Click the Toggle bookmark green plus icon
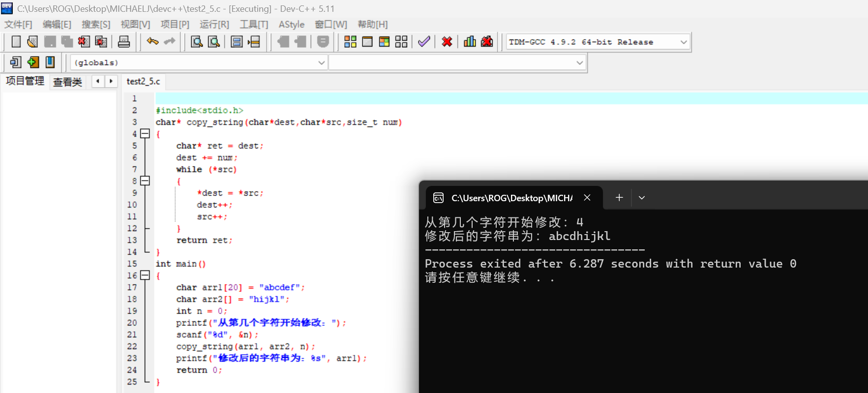The height and width of the screenshot is (393, 868). click(x=33, y=62)
